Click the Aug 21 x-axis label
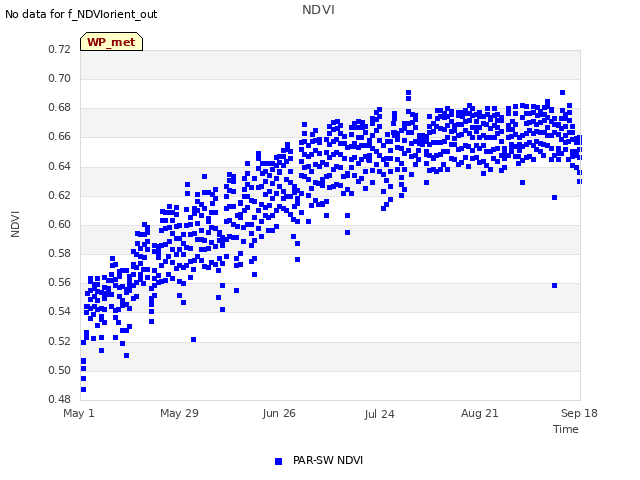 (x=480, y=413)
